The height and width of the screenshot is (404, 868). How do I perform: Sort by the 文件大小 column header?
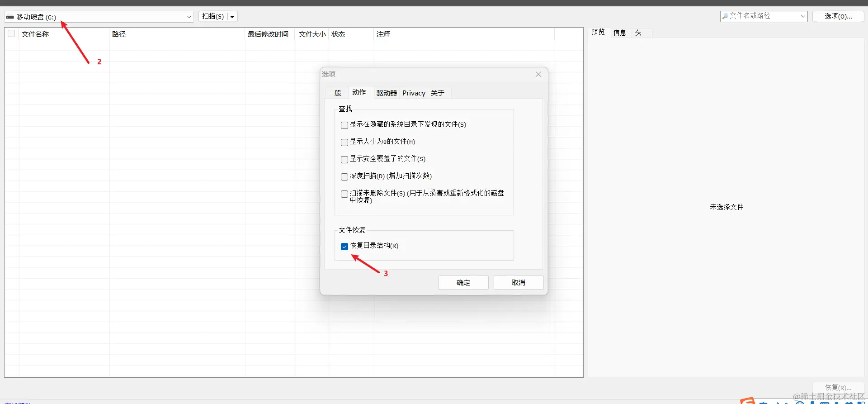[312, 34]
